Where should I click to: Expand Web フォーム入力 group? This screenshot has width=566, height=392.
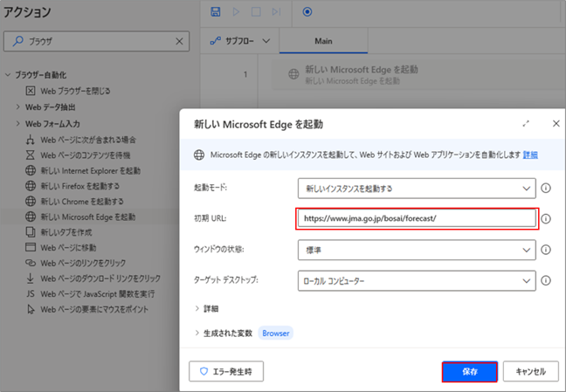[17, 123]
